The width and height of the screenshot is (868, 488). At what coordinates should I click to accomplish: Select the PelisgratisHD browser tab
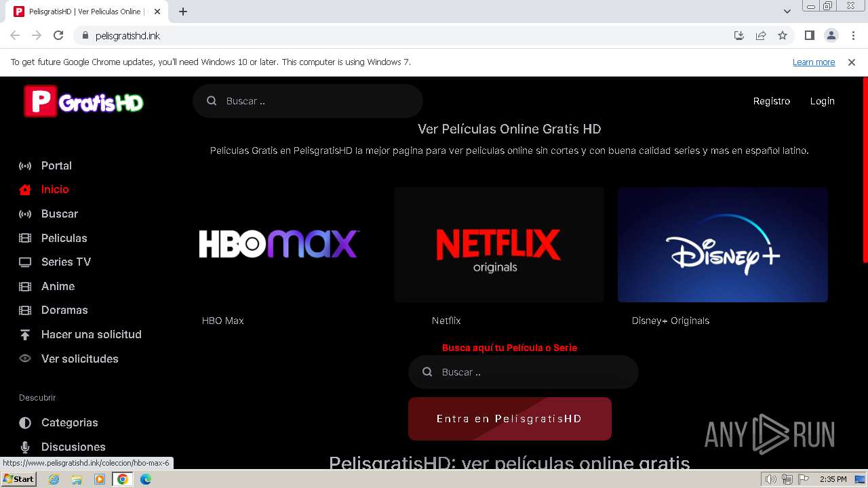click(x=85, y=12)
